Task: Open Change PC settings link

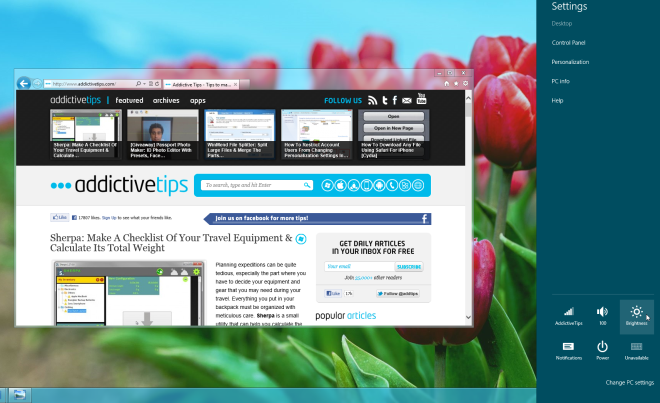Action: click(x=629, y=382)
